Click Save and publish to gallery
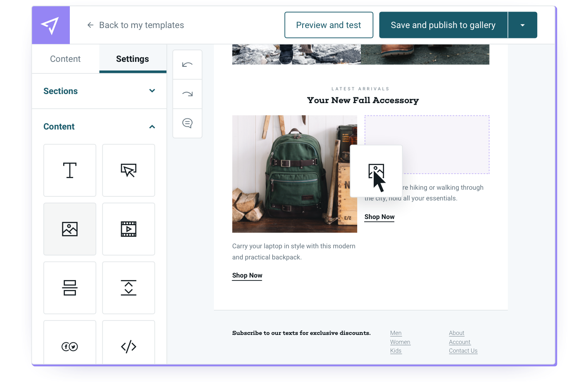This screenshot has width=588, height=384. pyautogui.click(x=443, y=25)
